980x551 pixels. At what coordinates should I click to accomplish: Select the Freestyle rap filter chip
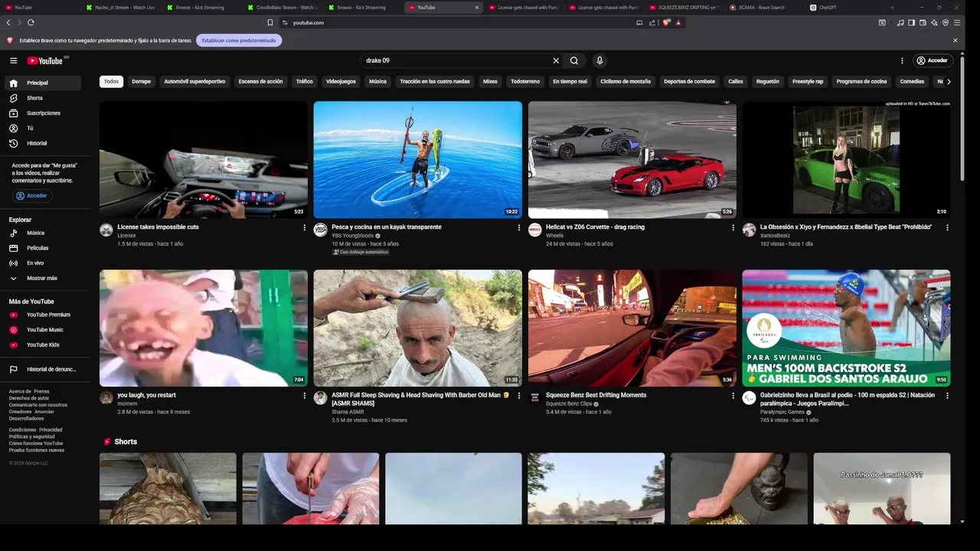click(x=808, y=81)
